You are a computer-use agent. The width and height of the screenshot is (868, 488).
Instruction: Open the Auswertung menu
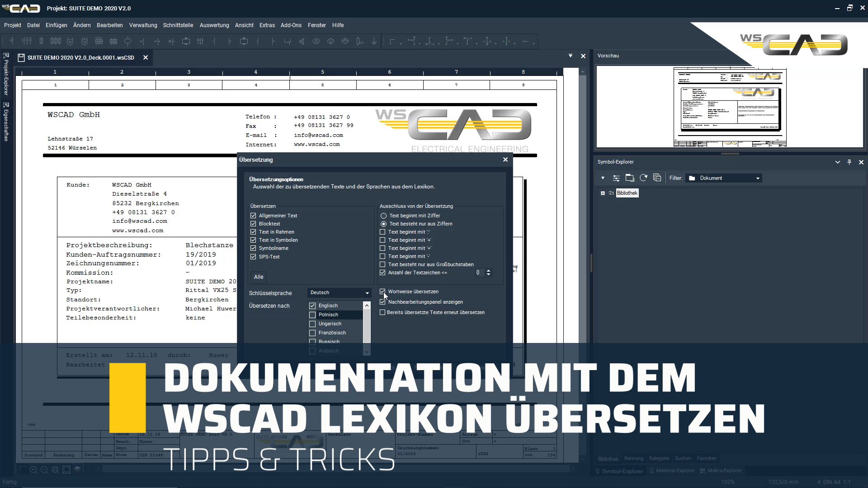tap(214, 25)
